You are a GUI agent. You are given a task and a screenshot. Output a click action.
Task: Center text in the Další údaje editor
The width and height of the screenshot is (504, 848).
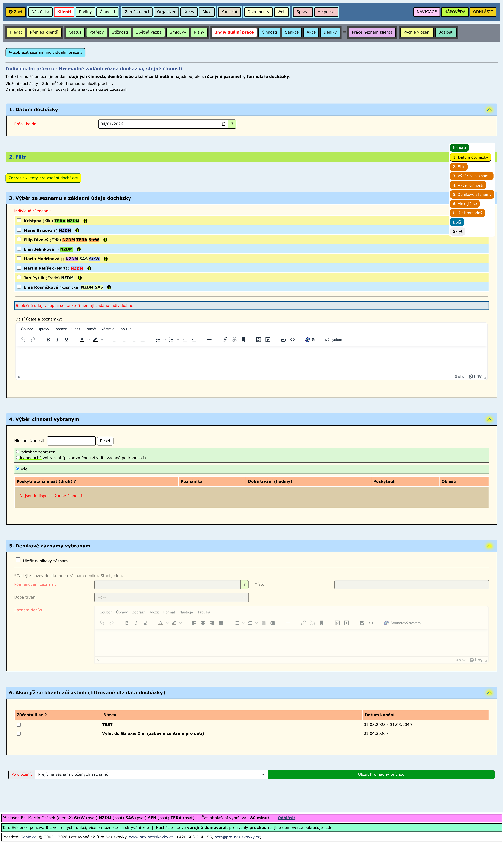point(124,340)
